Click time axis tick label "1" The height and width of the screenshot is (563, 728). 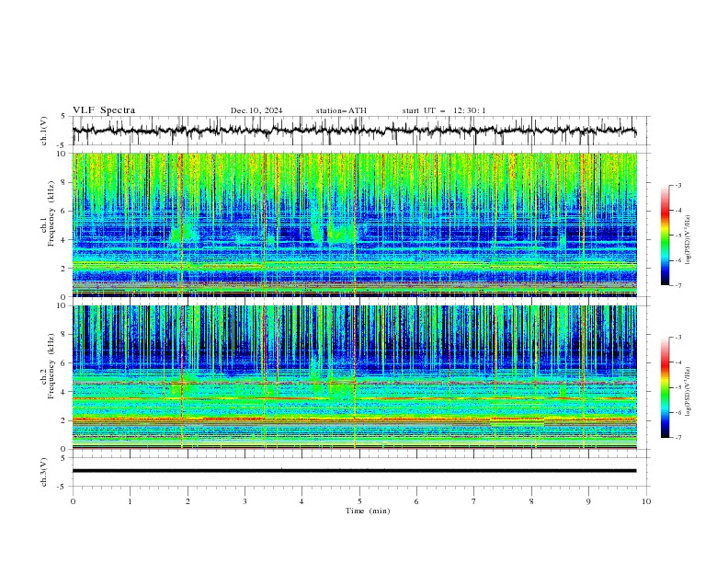[130, 501]
